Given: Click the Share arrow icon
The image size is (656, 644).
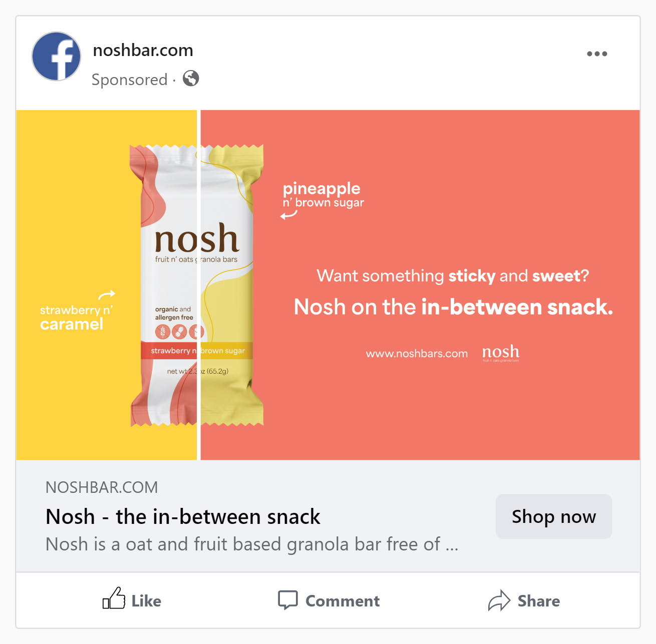Looking at the screenshot, I should tap(499, 600).
